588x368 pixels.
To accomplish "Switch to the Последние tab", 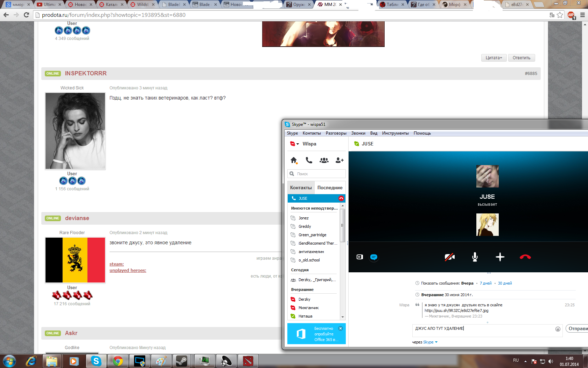I will click(330, 188).
